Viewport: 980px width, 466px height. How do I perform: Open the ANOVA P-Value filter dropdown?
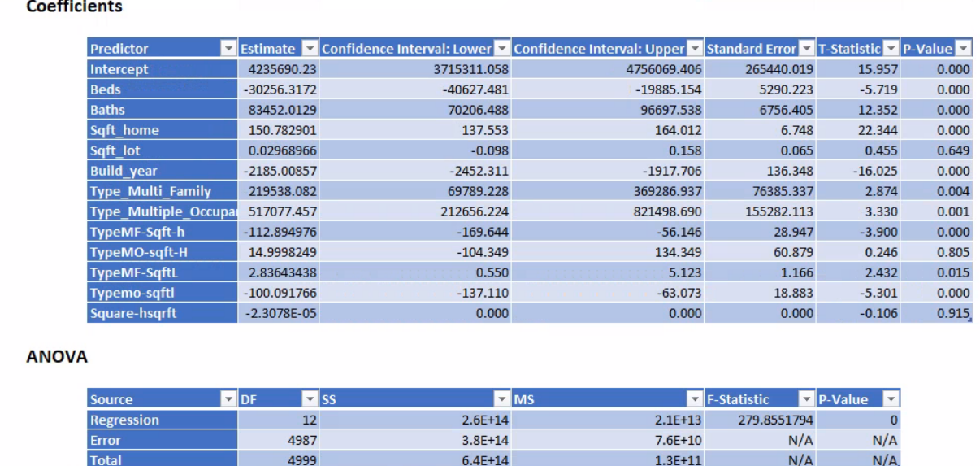pyautogui.click(x=891, y=399)
